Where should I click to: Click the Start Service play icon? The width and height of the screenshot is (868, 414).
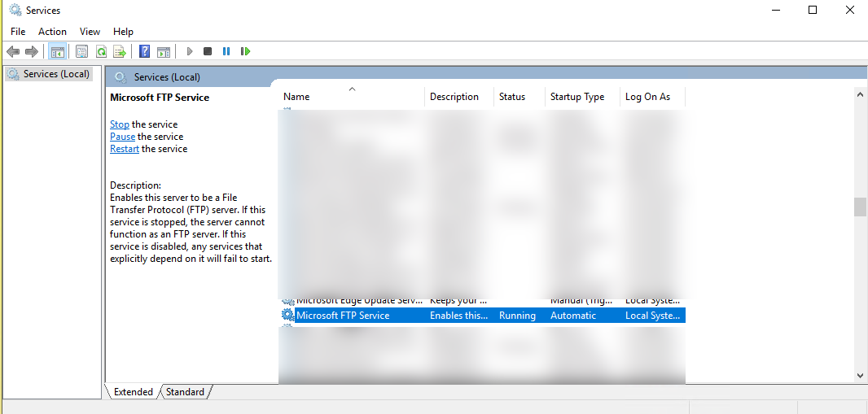pyautogui.click(x=190, y=51)
